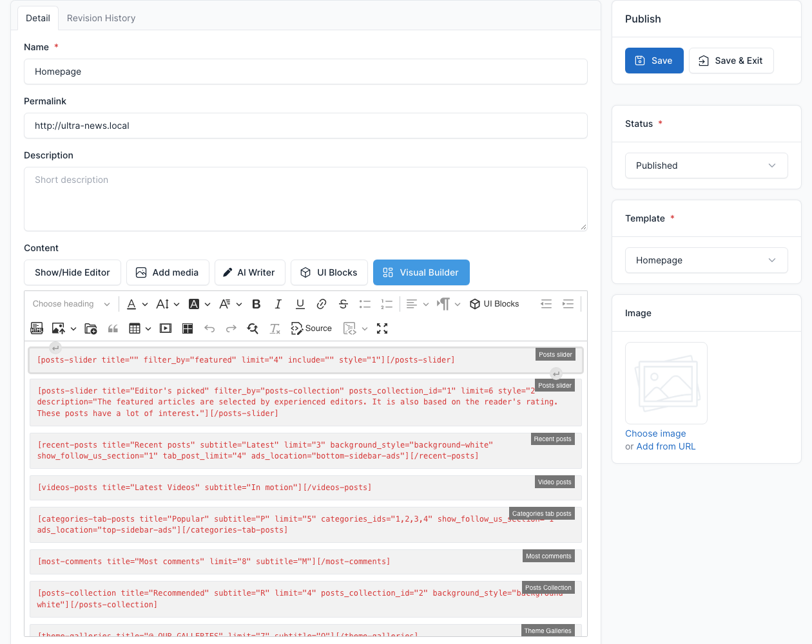Screen dimensions: 812x644
Task: Click the insert media embed icon
Action: [166, 328]
